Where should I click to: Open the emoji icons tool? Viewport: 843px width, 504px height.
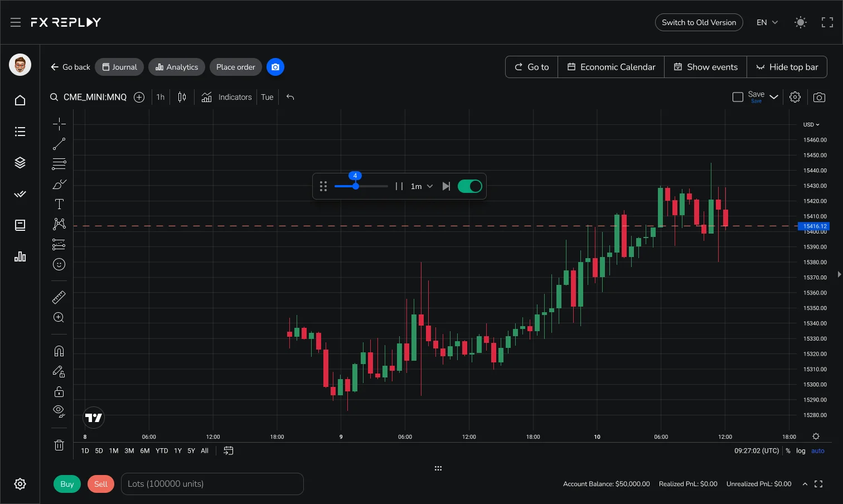click(x=59, y=264)
